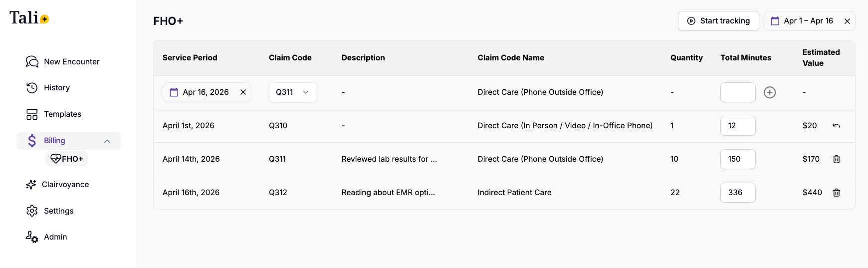The image size is (868, 268).
Task: Click the empty Total Minutes field
Action: click(x=738, y=92)
